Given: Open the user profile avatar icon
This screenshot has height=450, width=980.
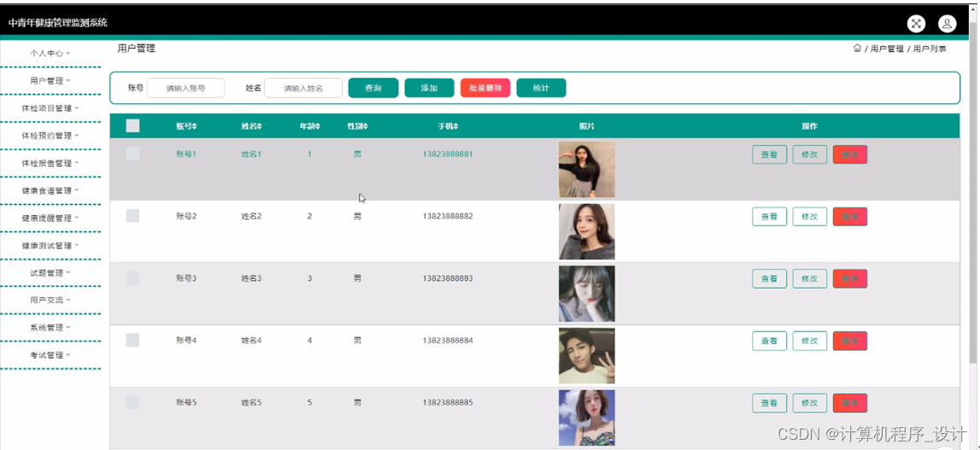Looking at the screenshot, I should coord(948,24).
